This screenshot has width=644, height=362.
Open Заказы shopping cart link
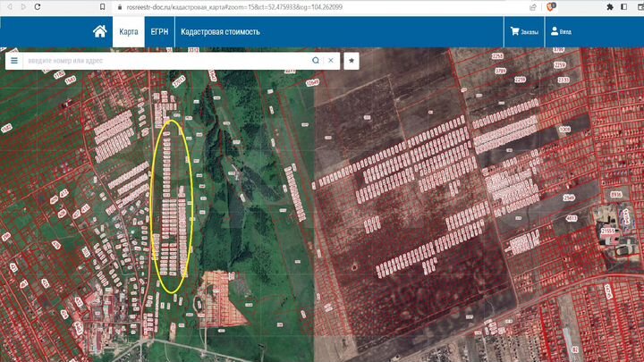pos(524,31)
